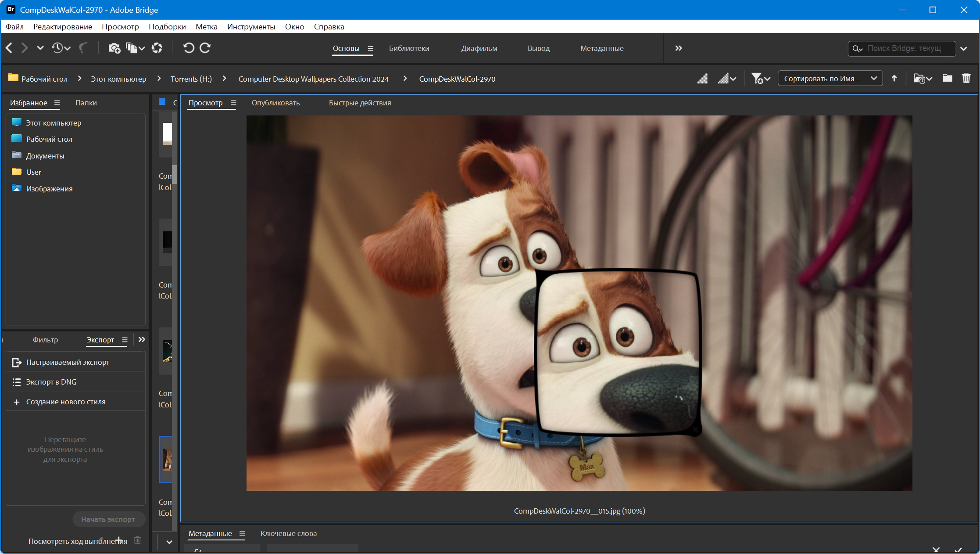Click the Refine batch tools icon

(x=135, y=48)
